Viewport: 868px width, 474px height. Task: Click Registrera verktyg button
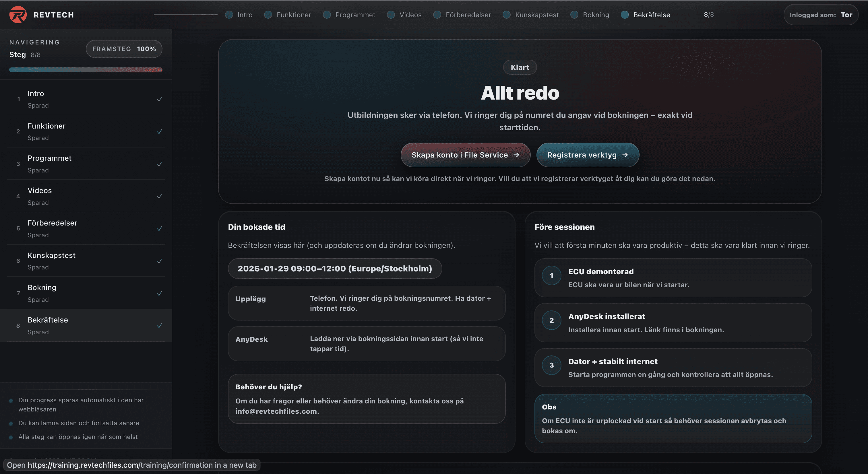click(587, 155)
